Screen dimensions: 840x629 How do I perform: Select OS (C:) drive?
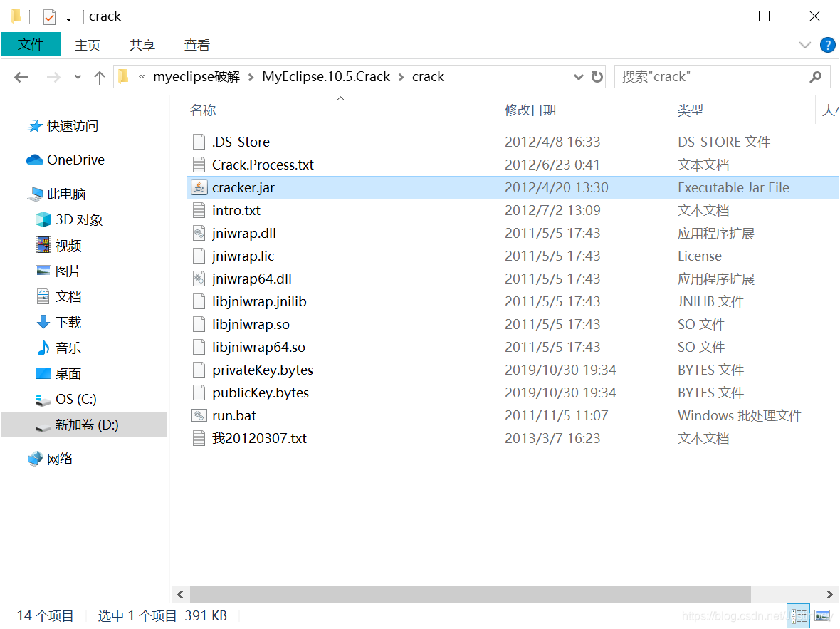pyautogui.click(x=66, y=399)
